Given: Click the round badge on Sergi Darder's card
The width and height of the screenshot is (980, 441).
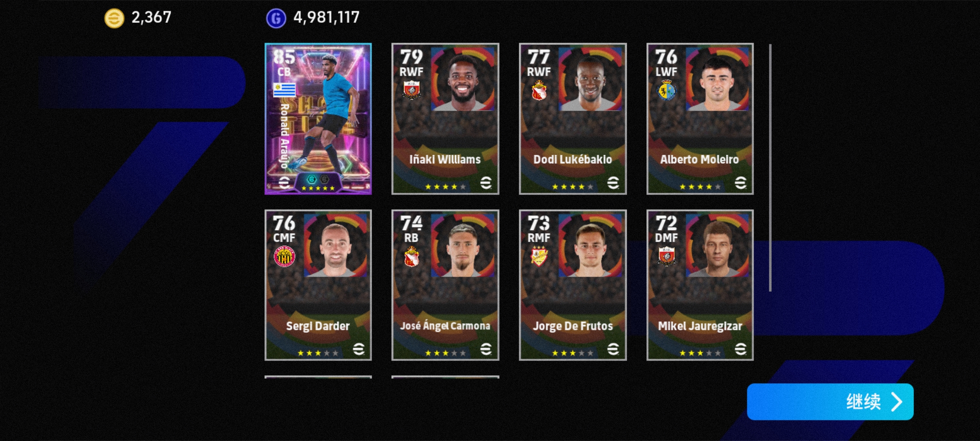Looking at the screenshot, I should click(x=284, y=256).
